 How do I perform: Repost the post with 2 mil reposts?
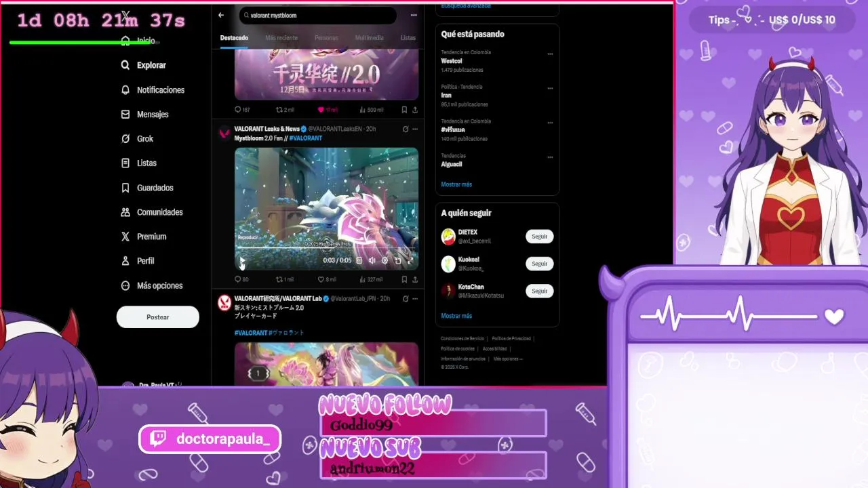285,109
